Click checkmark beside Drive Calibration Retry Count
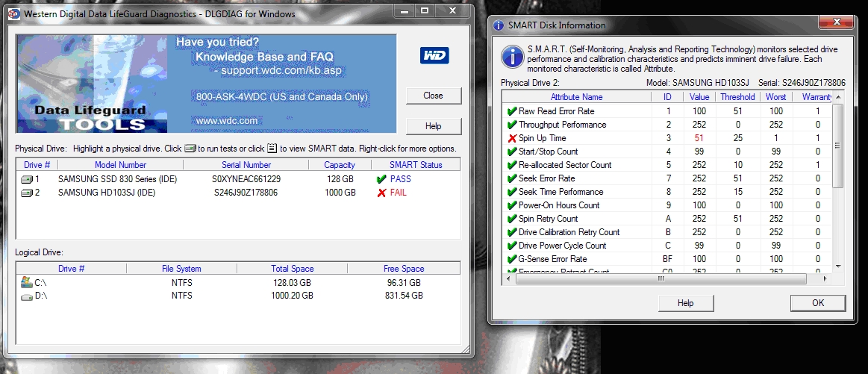The width and height of the screenshot is (868, 374). click(511, 232)
